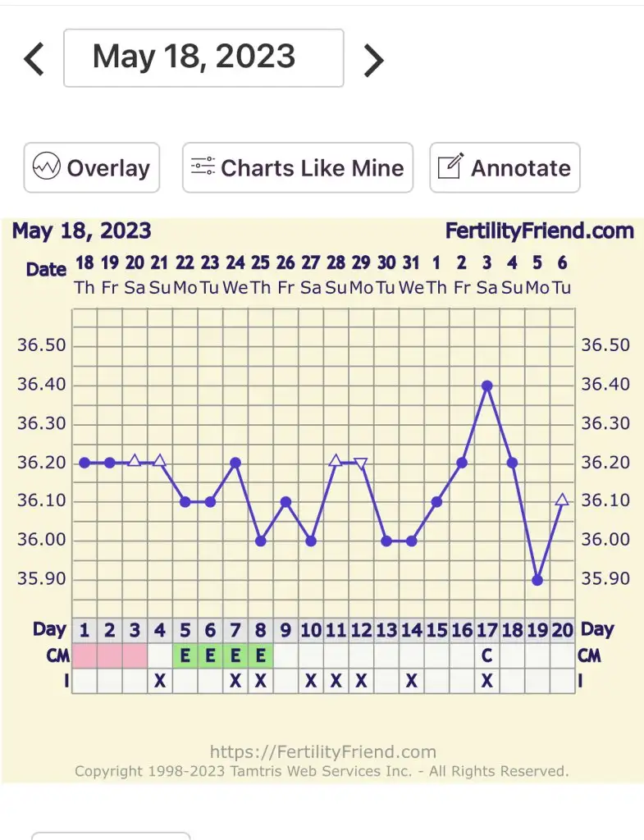
Task: Open Charts Like Mine
Action: point(297,167)
